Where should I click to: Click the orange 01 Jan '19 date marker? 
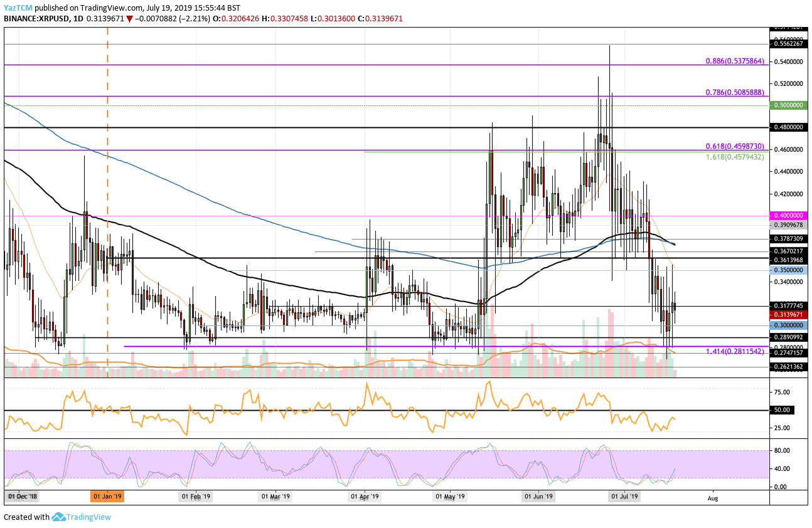click(x=108, y=497)
